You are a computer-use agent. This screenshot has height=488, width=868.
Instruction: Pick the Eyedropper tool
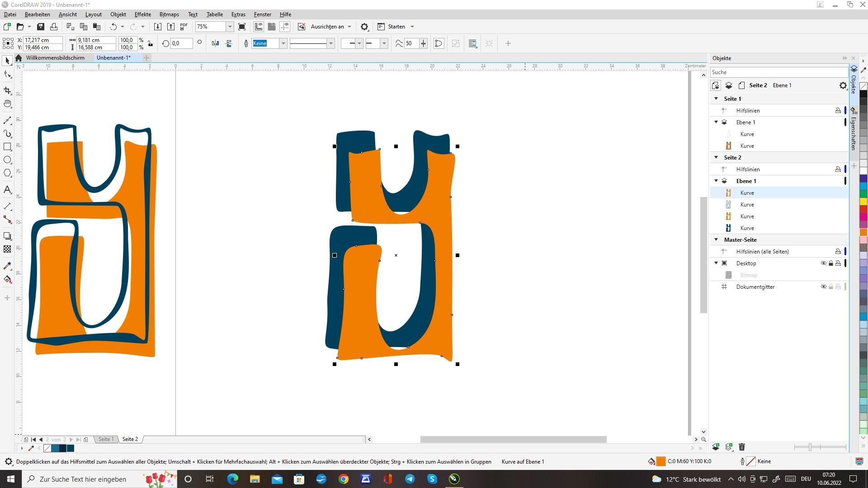[x=7, y=266]
